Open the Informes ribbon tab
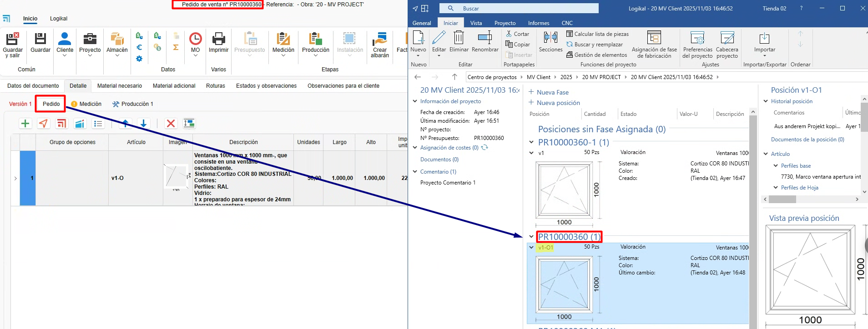Viewport: 868px width, 329px height. coord(538,23)
